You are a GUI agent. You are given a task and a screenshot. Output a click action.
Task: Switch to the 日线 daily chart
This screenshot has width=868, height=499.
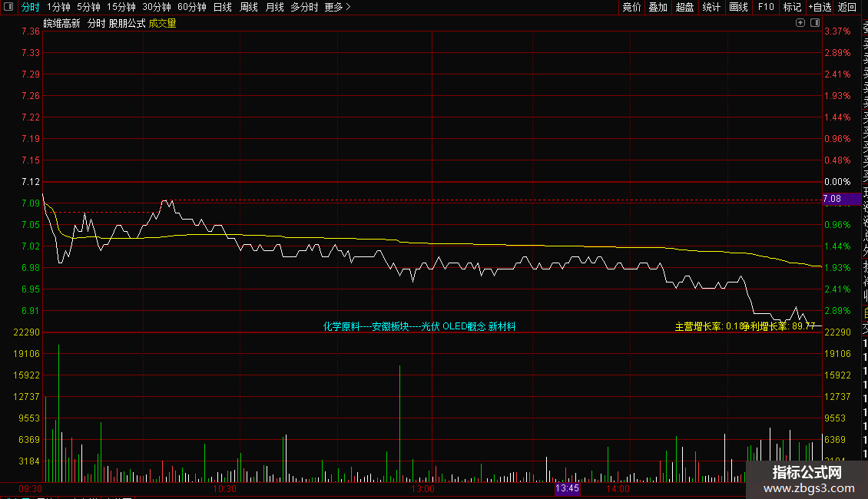(x=223, y=7)
